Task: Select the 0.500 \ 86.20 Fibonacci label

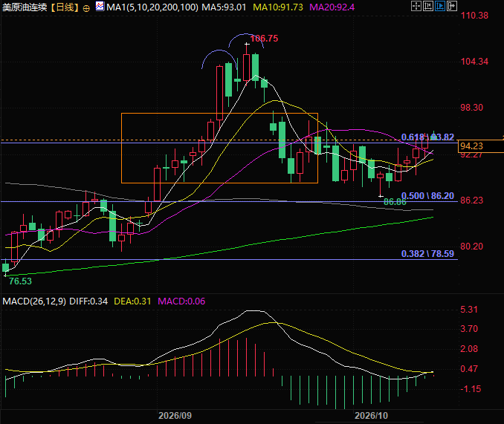Action: (427, 196)
